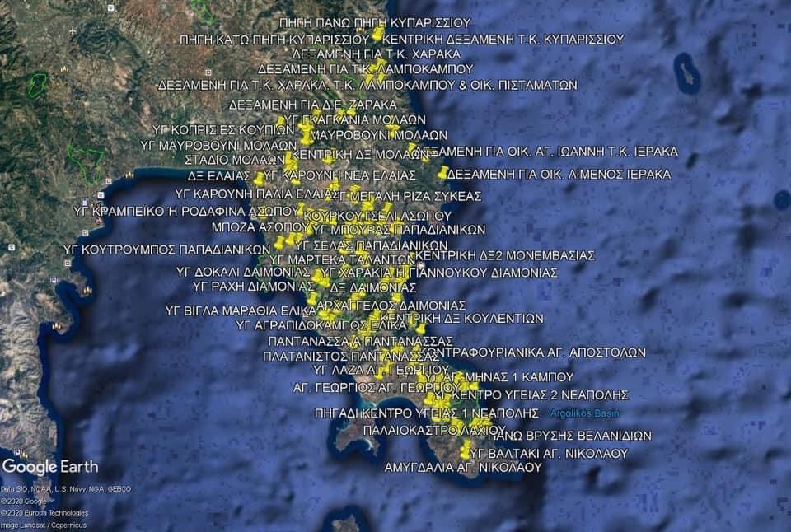Click the Image Landsat / Copernicus attribution
The image size is (791, 532).
click(40, 525)
